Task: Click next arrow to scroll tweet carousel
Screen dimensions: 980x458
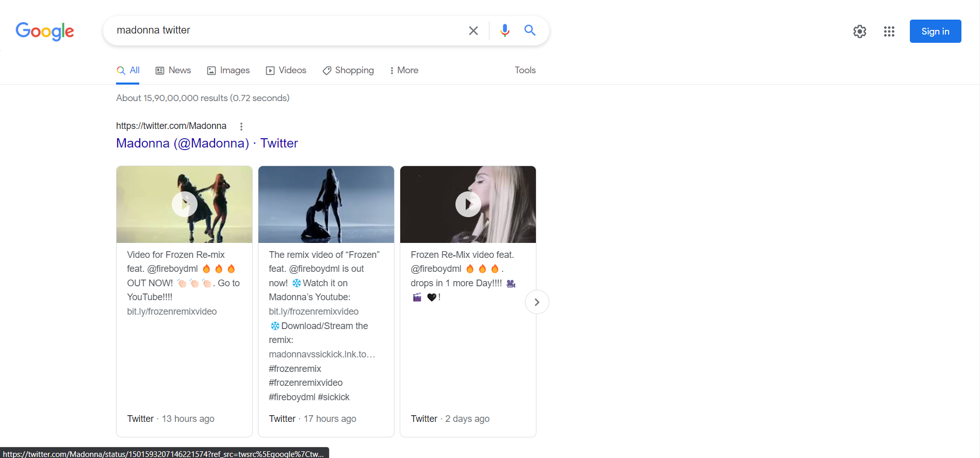Action: tap(537, 302)
